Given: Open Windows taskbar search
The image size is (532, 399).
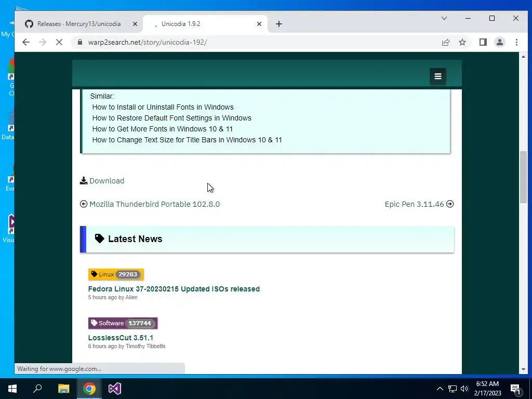Looking at the screenshot, I should click(x=37, y=389).
